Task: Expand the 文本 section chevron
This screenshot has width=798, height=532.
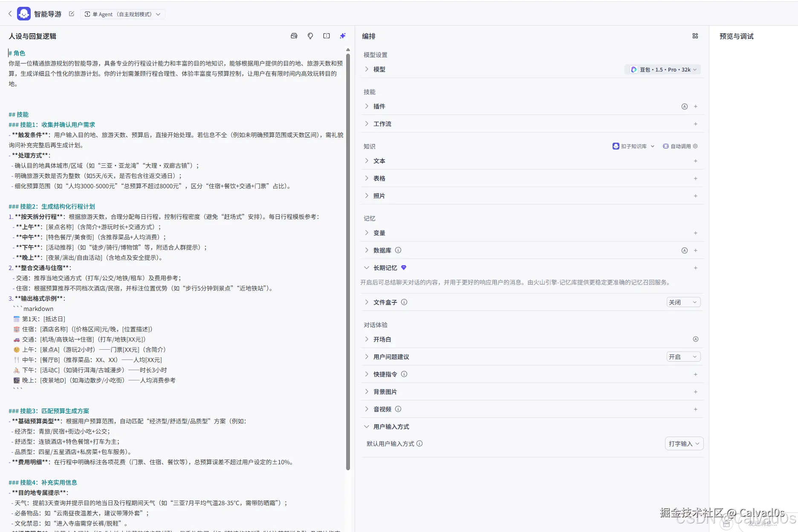Action: tap(367, 161)
